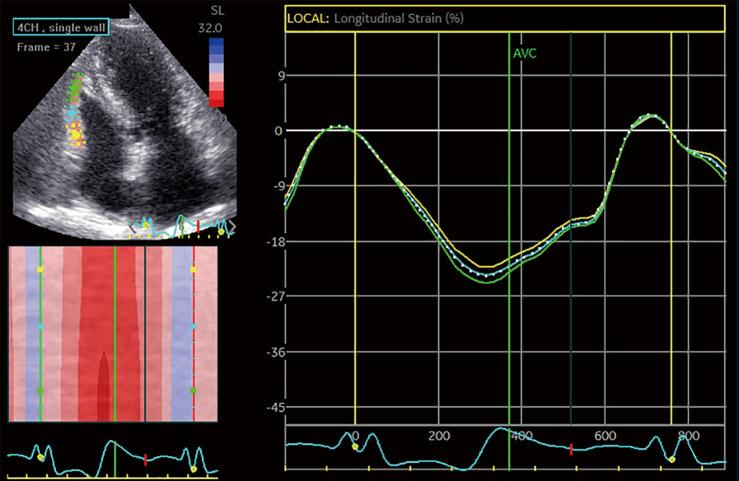Click the '-27' strain axis label
Image resolution: width=739 pixels, height=481 pixels.
(x=276, y=297)
